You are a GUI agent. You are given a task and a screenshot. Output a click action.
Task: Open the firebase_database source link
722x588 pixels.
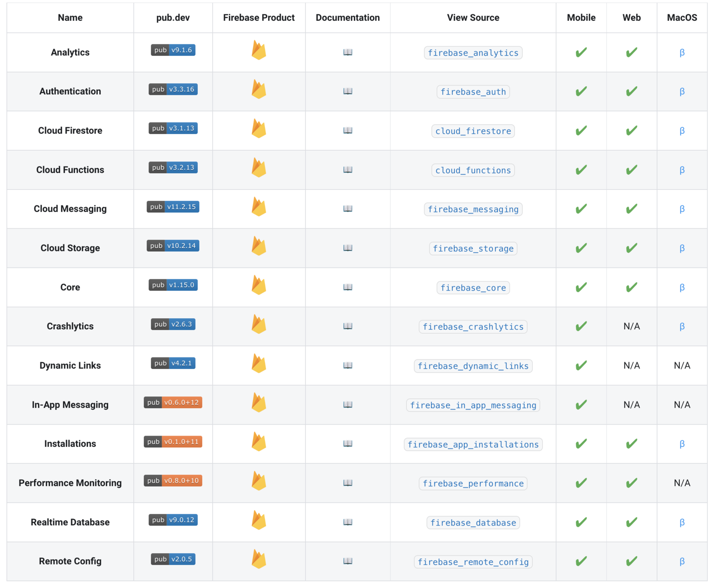473,523
